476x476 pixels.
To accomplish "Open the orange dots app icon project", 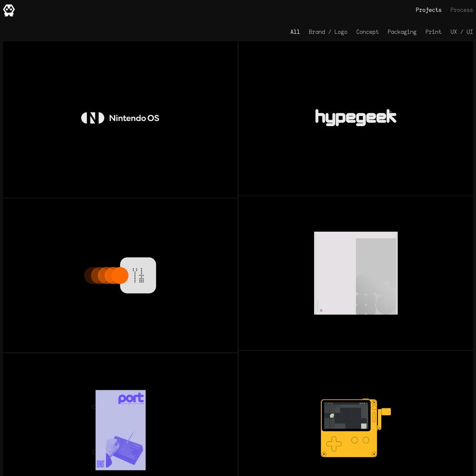I will (120, 275).
